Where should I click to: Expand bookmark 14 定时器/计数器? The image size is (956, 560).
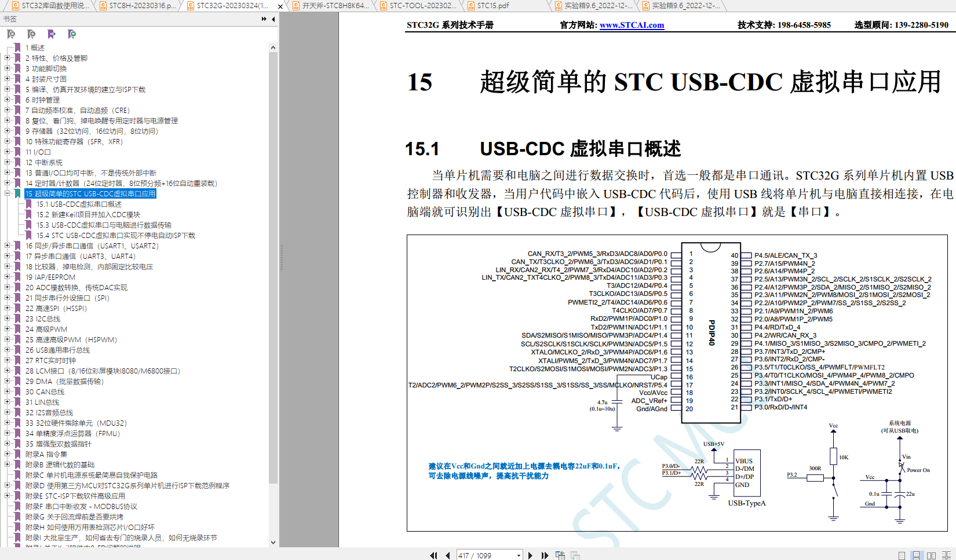pos(8,183)
